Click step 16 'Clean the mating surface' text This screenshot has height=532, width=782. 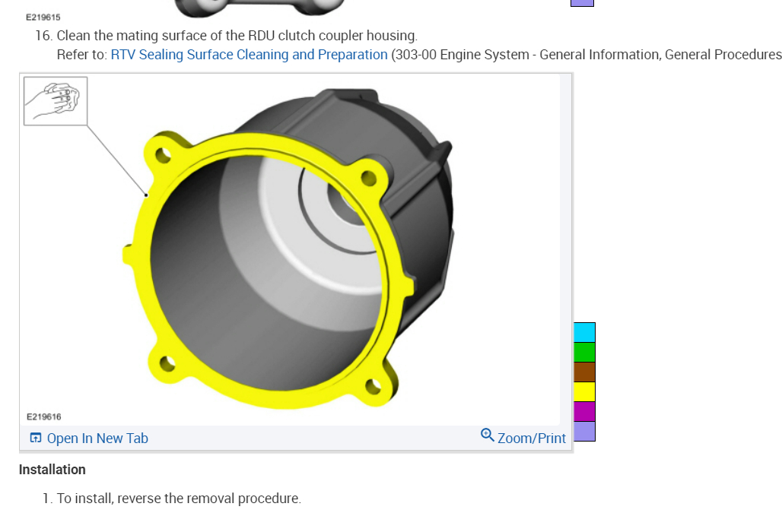237,36
